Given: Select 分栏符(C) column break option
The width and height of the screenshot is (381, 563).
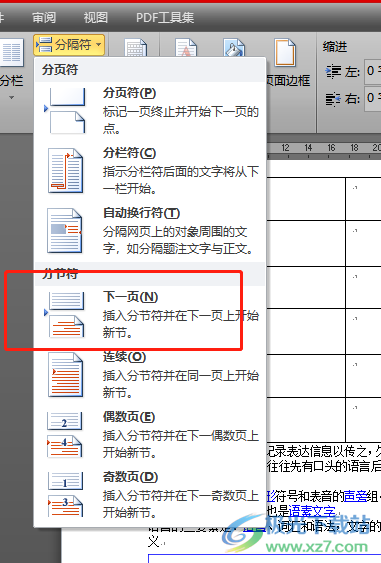Looking at the screenshot, I should pyautogui.click(x=150, y=171).
